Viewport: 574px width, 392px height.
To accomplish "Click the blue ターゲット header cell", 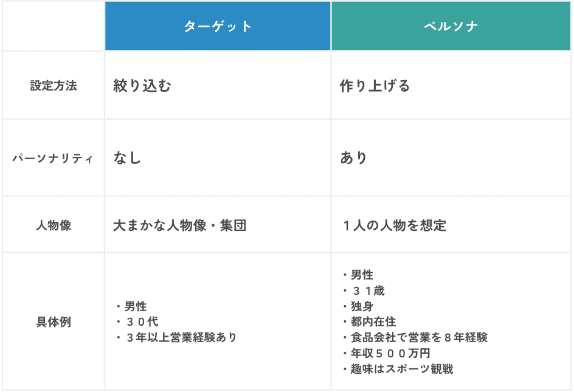I will 218,26.
